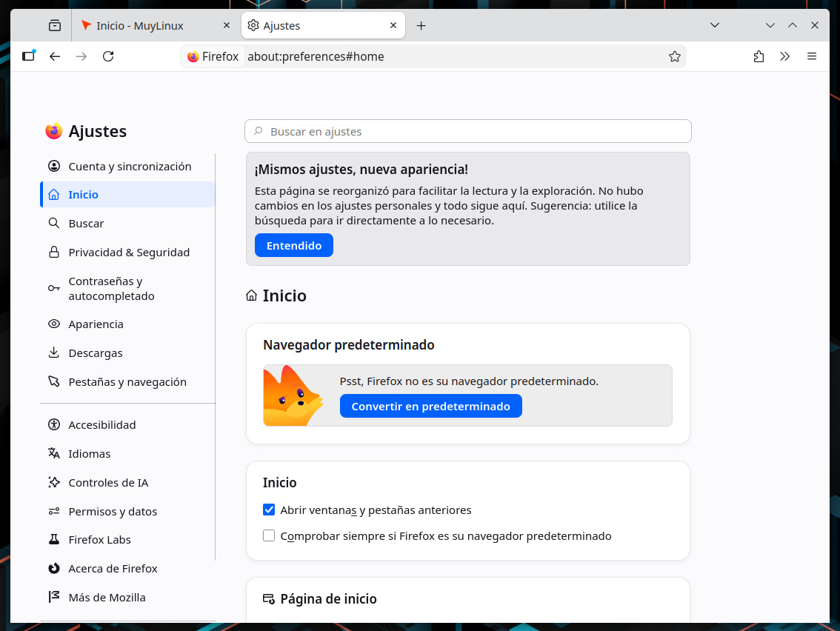840x631 pixels.
Task: Close the Inicio - MuyLinux tab
Action: point(227,25)
